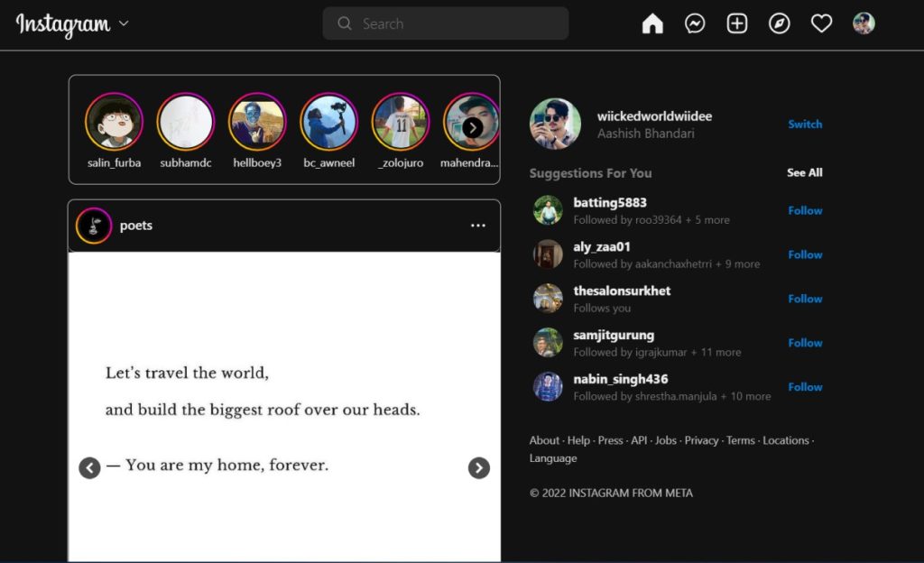This screenshot has height=563, width=924.
Task: Open activity feed heart icon
Action: pos(821,23)
